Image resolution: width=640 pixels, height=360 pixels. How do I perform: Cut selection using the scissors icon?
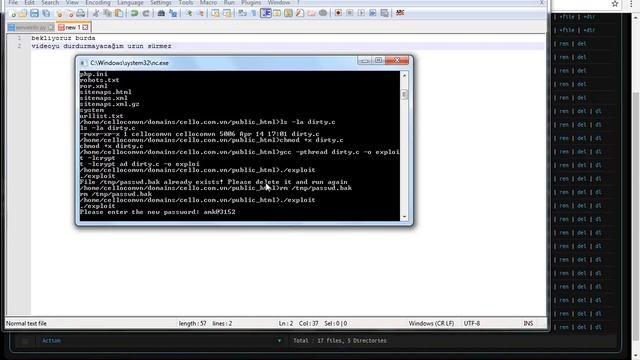click(x=96, y=13)
